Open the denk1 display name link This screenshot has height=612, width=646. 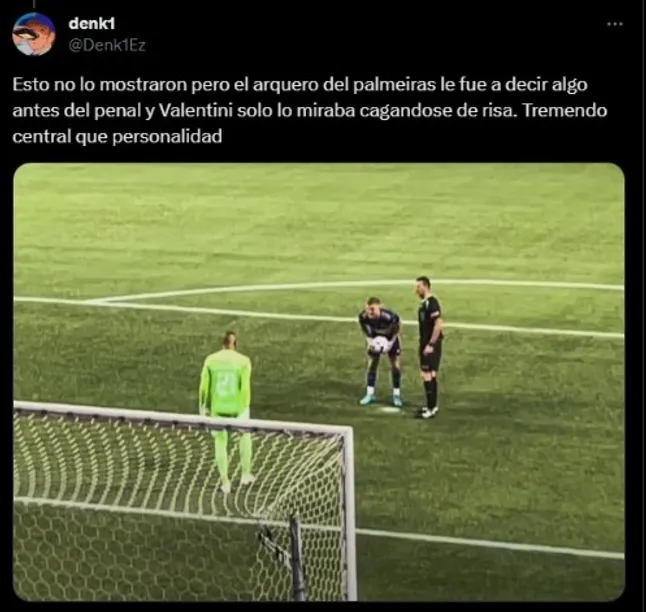point(91,23)
